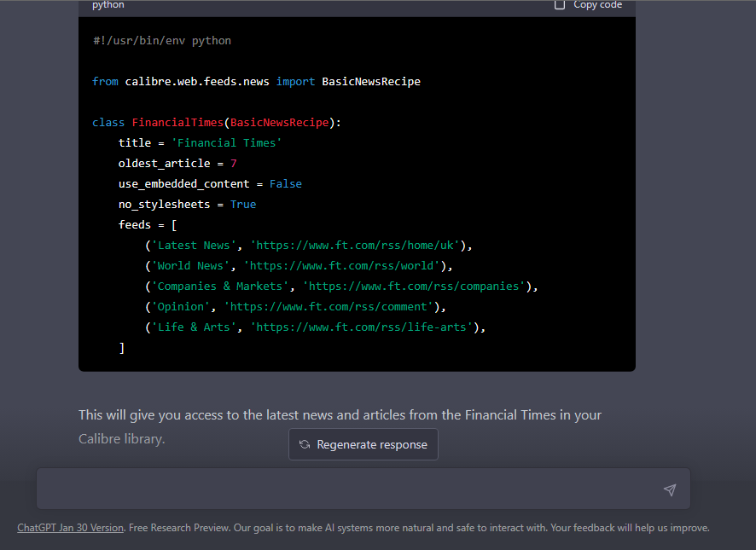Click the 'World News' feed URL line
Image resolution: width=756 pixels, height=550 pixels.
coord(299,265)
